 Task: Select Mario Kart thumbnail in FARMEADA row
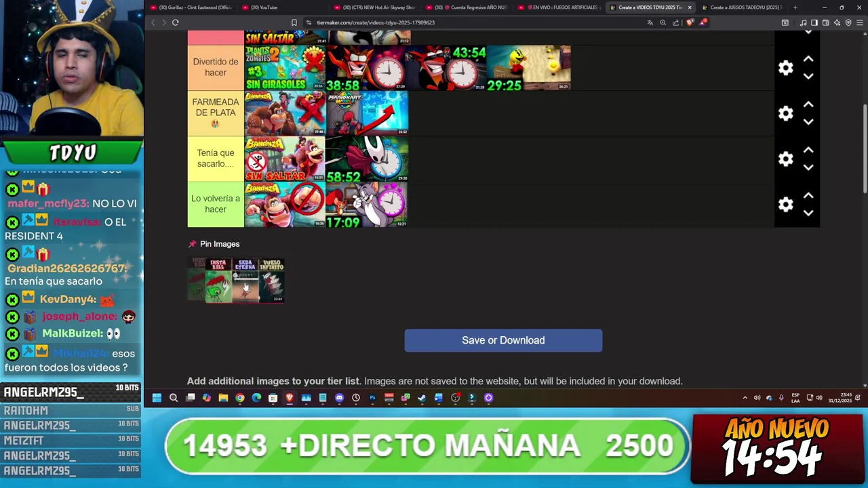click(x=367, y=113)
